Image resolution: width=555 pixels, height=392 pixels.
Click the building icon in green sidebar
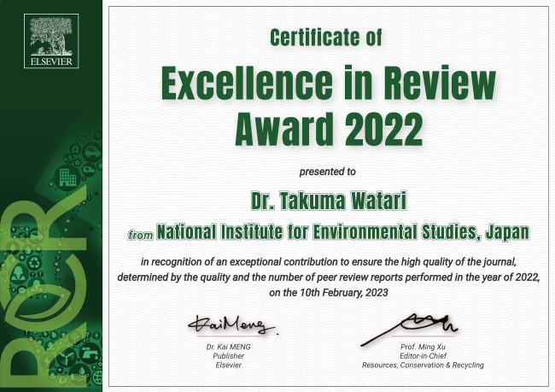67,177
